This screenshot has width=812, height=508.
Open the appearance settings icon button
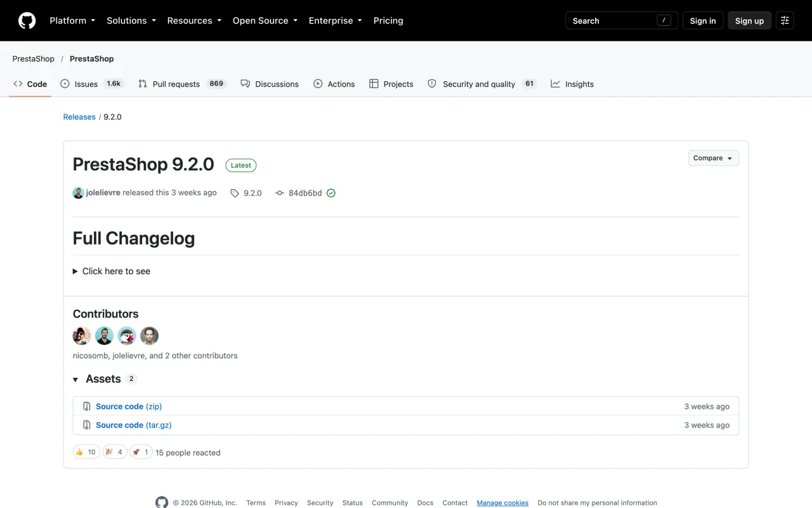pyautogui.click(x=785, y=20)
